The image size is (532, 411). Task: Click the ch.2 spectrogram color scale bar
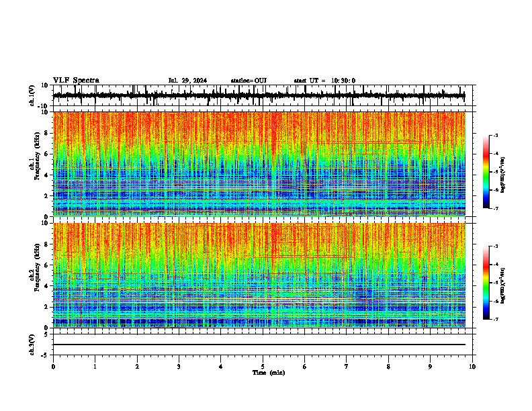pyautogui.click(x=486, y=283)
